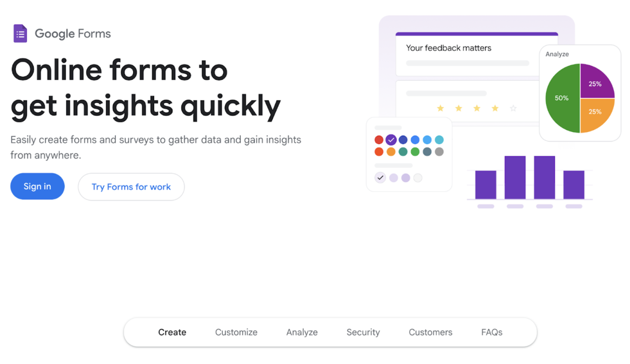630x364 pixels.
Task: Toggle the checked option circle below the palette
Action: coord(380,177)
